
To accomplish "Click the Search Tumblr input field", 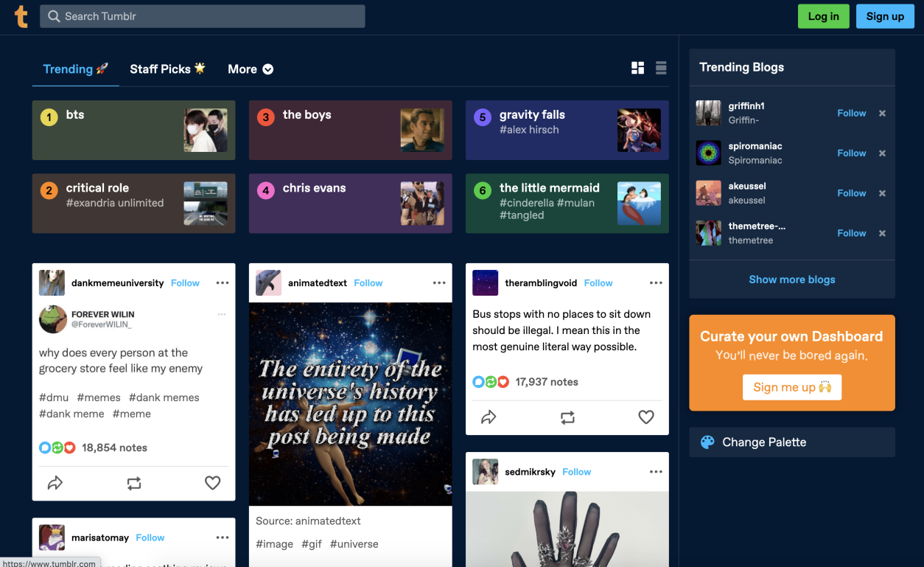I will point(203,16).
